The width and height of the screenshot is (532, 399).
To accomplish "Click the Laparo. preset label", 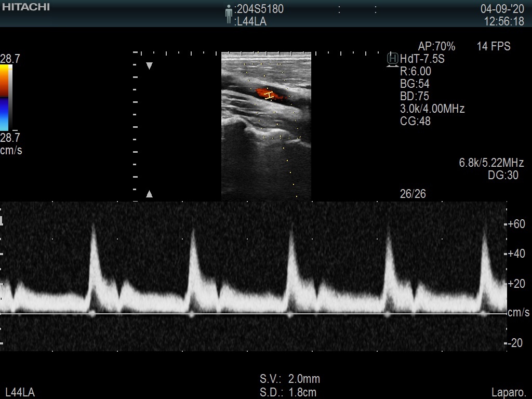I will (509, 392).
